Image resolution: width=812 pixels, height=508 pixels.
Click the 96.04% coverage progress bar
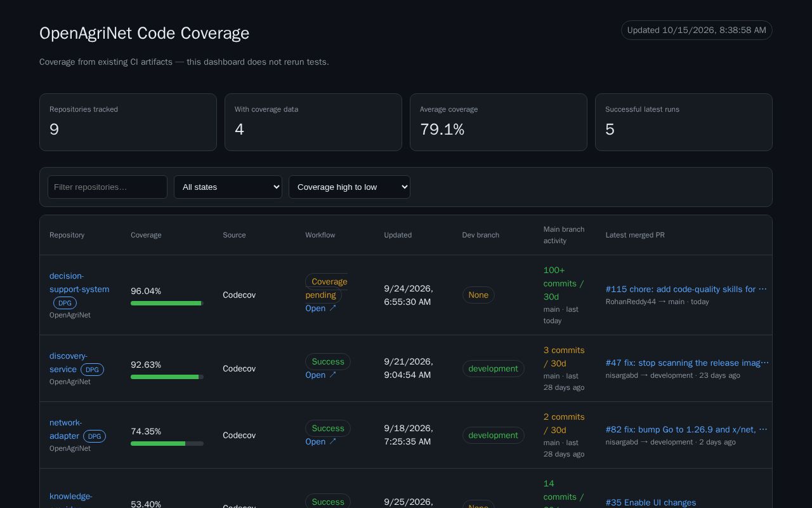[x=167, y=304]
